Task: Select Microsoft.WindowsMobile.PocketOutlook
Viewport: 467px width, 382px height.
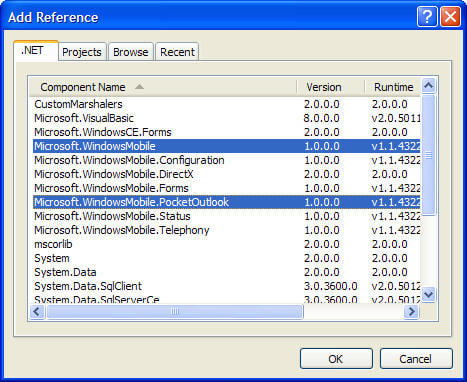Action: (226, 202)
